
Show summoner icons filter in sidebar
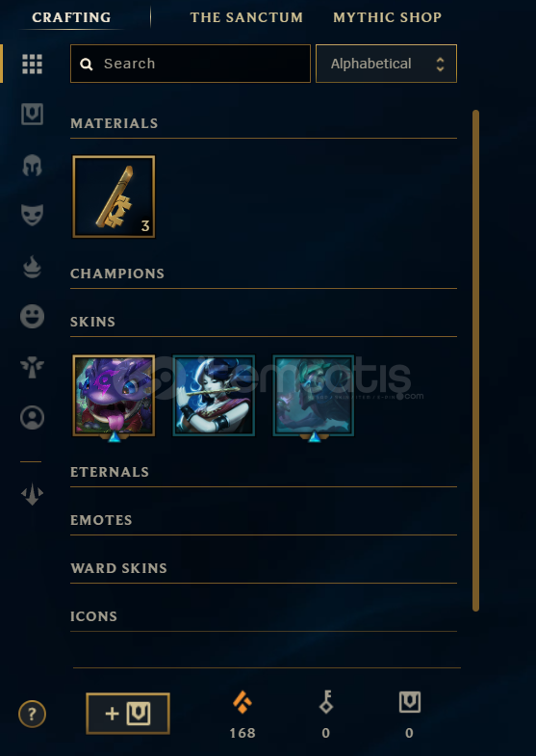pos(33,418)
